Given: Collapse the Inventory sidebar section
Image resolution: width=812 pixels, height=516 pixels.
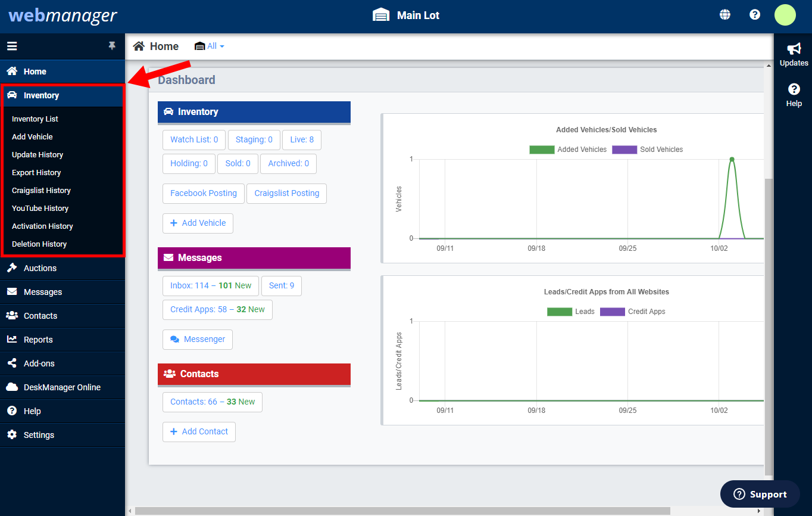Looking at the screenshot, I should coord(41,95).
